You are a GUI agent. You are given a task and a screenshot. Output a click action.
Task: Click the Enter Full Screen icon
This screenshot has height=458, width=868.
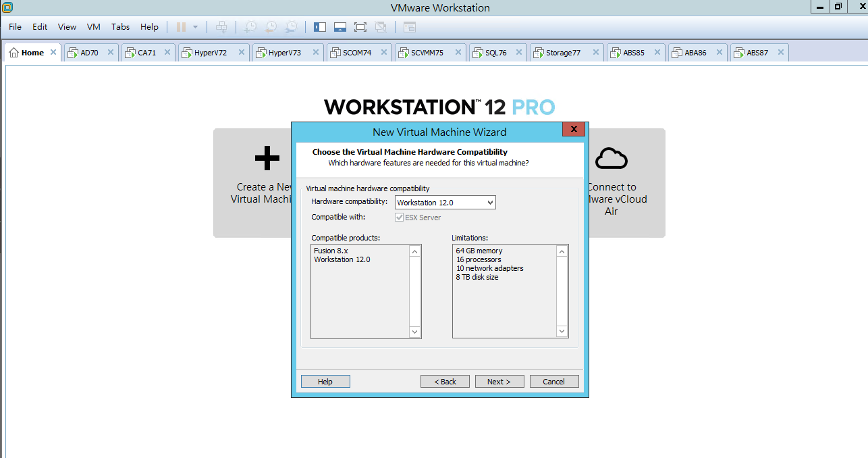click(x=360, y=27)
